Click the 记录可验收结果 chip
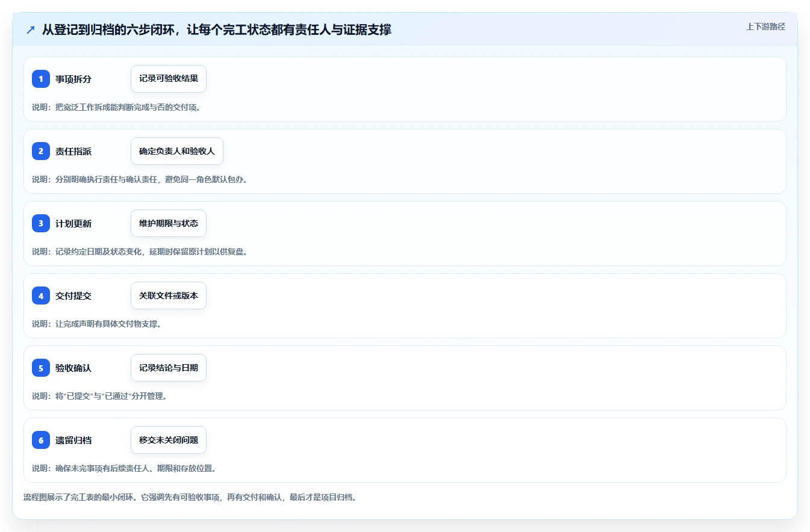Screen dimensions: 810x532 169,79
